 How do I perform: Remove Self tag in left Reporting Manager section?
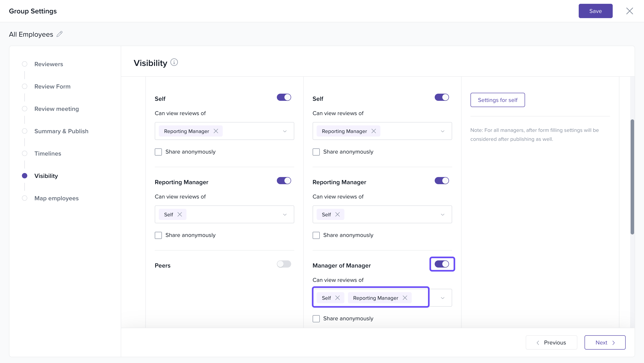pos(180,214)
